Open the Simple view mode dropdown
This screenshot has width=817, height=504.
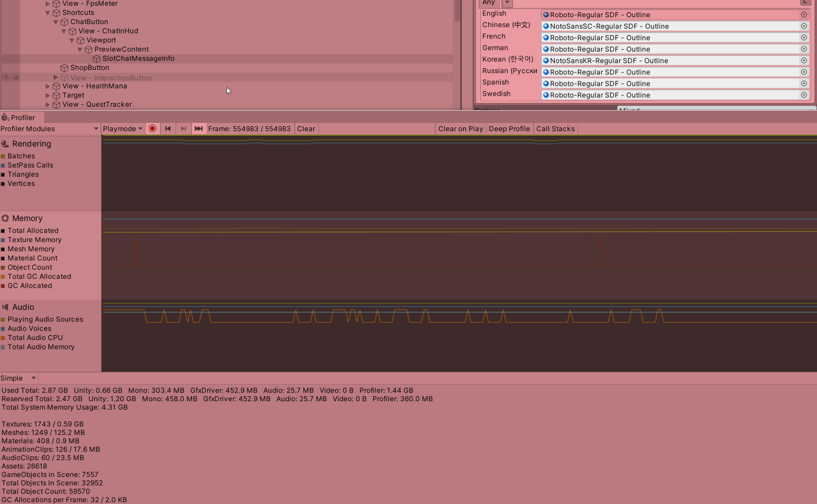[x=18, y=378]
